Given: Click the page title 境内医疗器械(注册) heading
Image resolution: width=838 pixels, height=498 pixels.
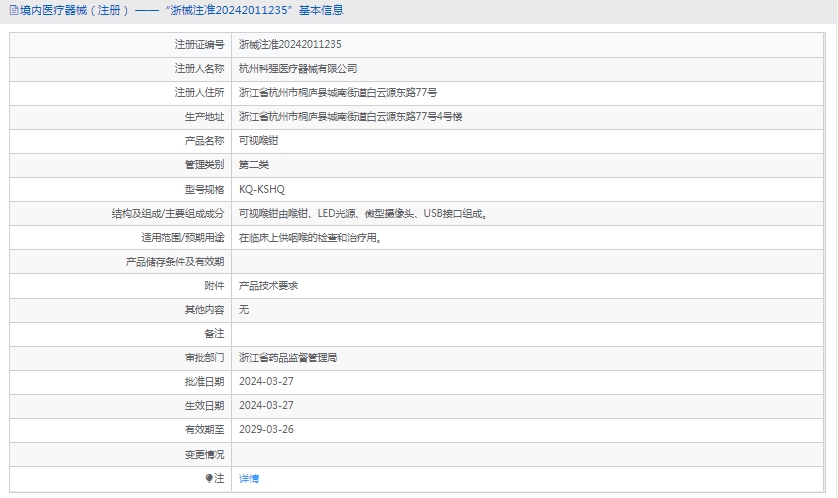Looking at the screenshot, I should point(180,10).
